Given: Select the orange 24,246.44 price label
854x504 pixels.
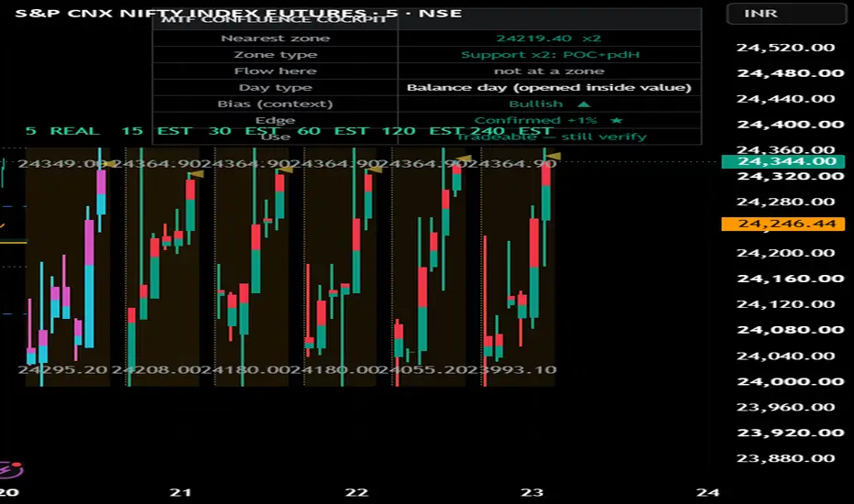Looking at the screenshot, I should tap(783, 224).
